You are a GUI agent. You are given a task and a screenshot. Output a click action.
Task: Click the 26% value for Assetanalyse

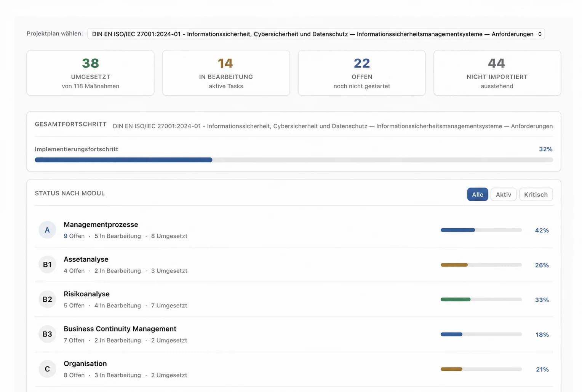[542, 265]
